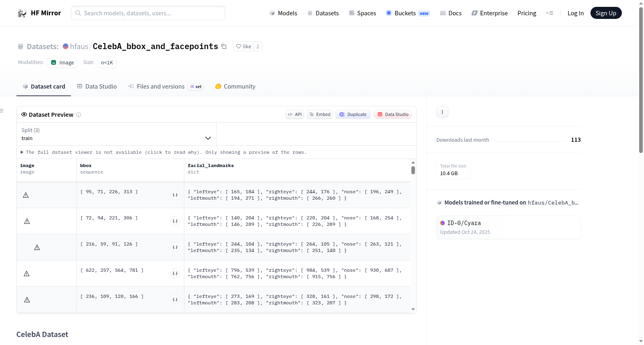Click the image column header

[x=47, y=170]
